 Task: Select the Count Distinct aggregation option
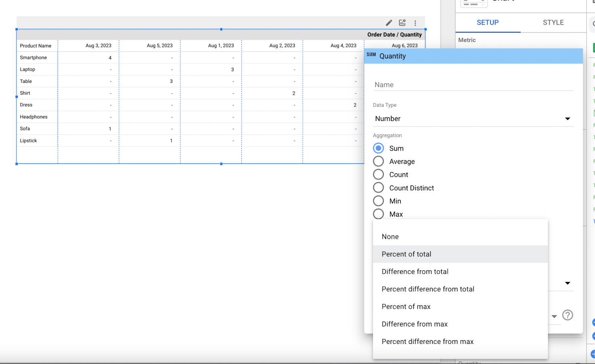[x=378, y=187]
